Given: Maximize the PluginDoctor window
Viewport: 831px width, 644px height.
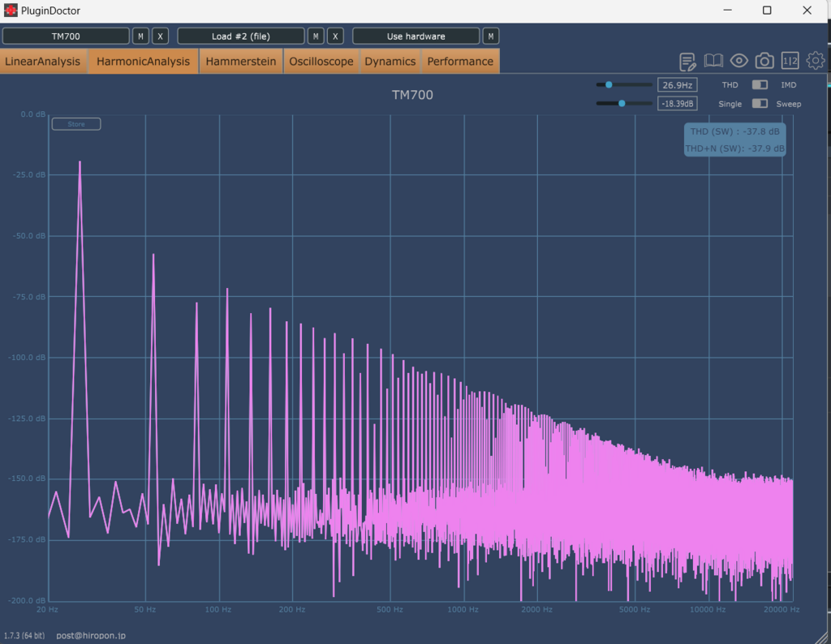Looking at the screenshot, I should pos(767,10).
